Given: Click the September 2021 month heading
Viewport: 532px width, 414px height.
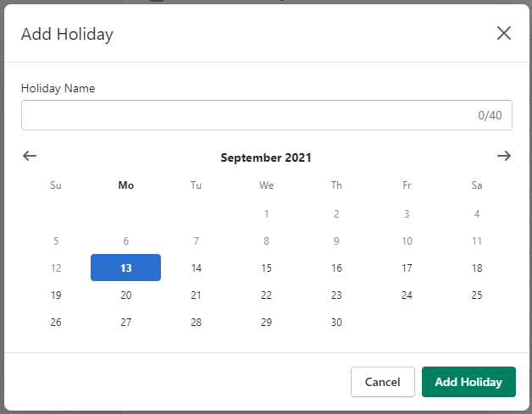Looking at the screenshot, I should click(x=266, y=157).
